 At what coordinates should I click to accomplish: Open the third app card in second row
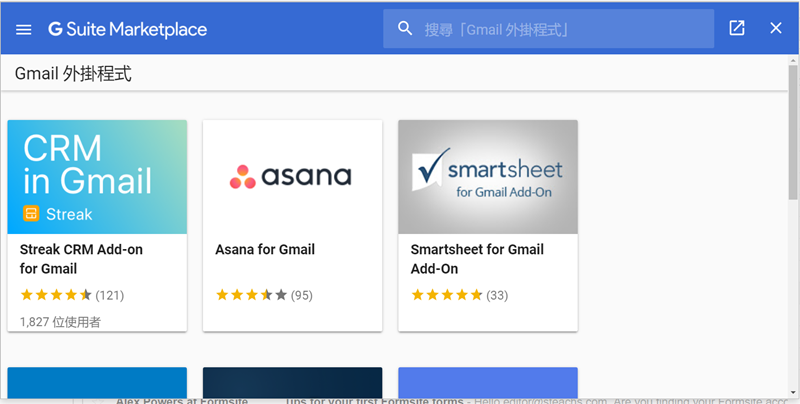point(488,385)
